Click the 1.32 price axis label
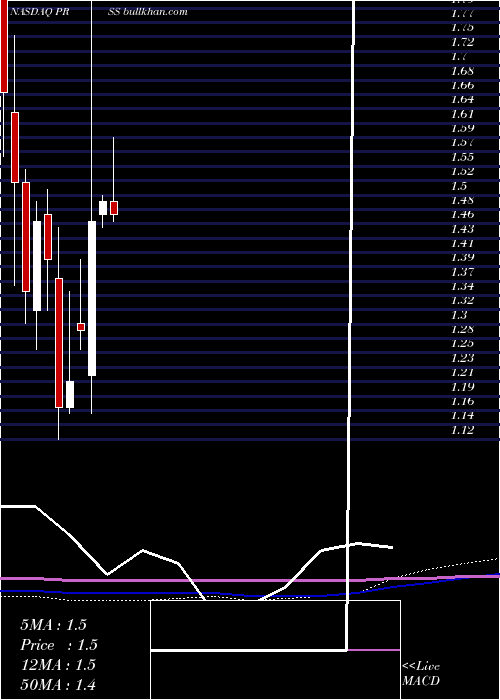Viewport: 500px width, 700px height. point(462,301)
